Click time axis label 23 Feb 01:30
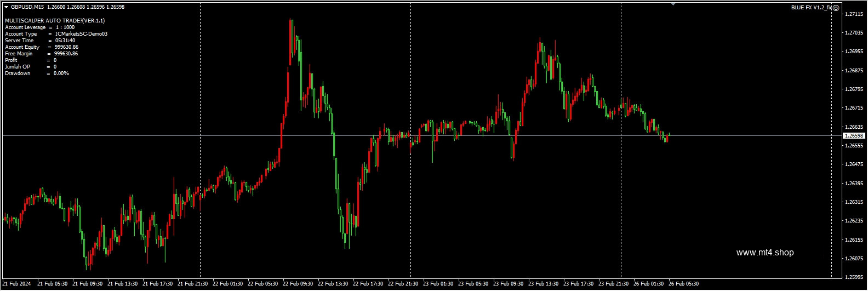Viewport: 868px width, 291px height. (438, 284)
